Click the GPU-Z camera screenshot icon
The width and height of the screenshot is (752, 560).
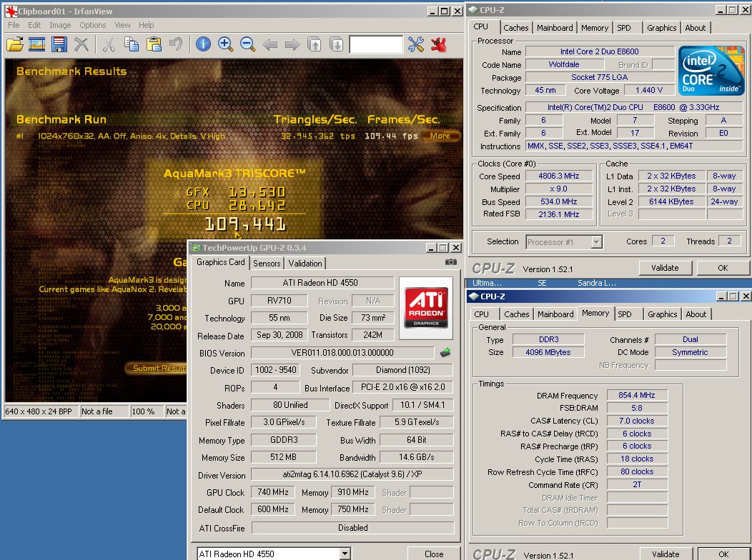point(451,262)
